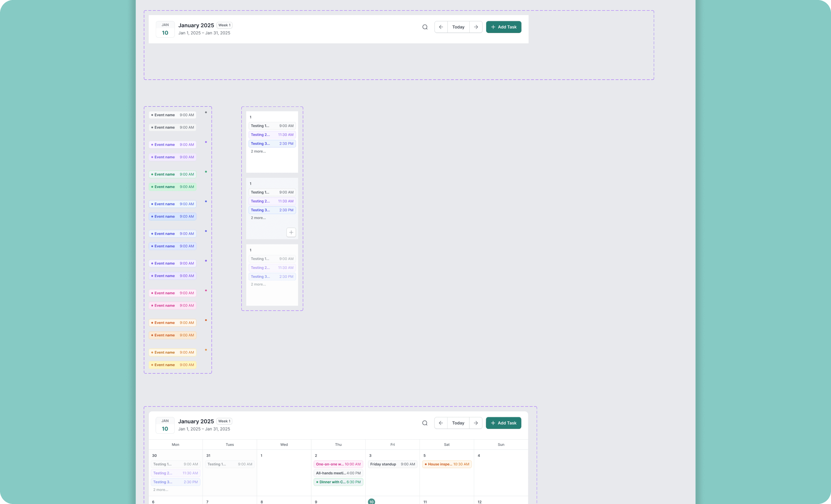This screenshot has width=831, height=504.
Task: Click the JAN 10 date badge above month grid
Action: (165, 425)
